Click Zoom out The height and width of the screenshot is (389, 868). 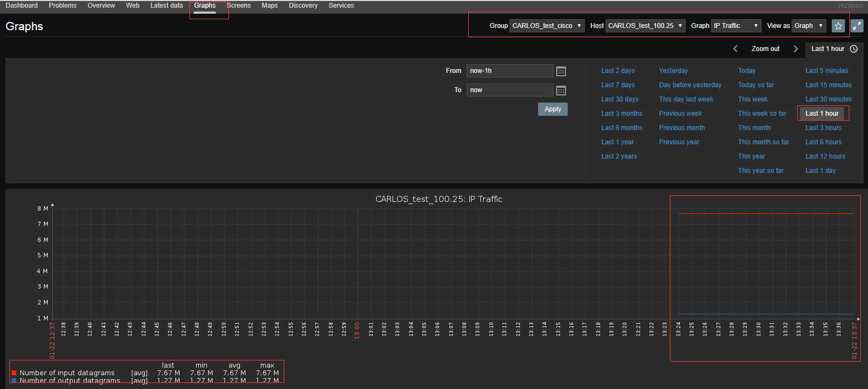765,49
